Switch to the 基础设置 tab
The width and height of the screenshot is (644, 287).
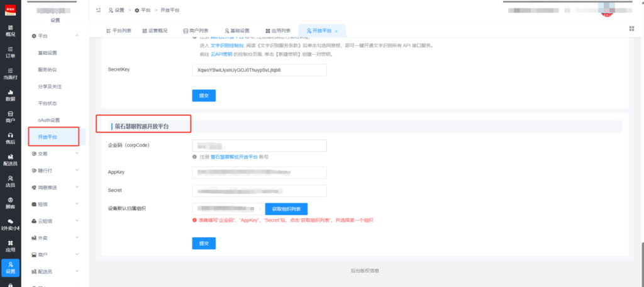pyautogui.click(x=237, y=31)
